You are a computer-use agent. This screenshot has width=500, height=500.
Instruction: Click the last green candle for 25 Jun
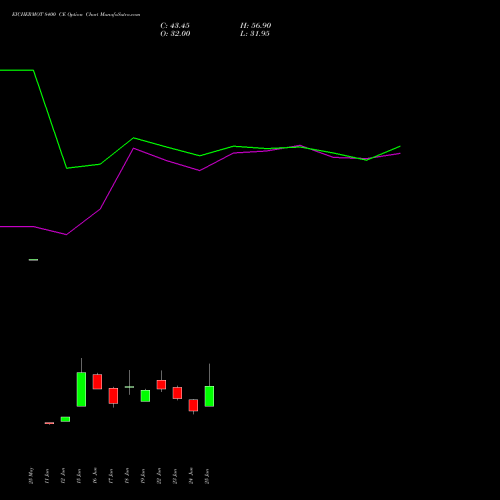[x=209, y=396]
